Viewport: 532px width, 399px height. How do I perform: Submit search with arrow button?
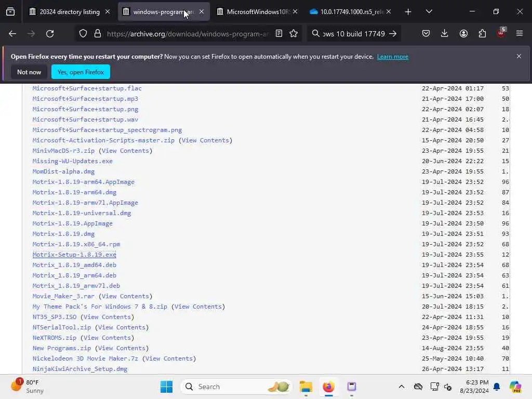click(393, 34)
